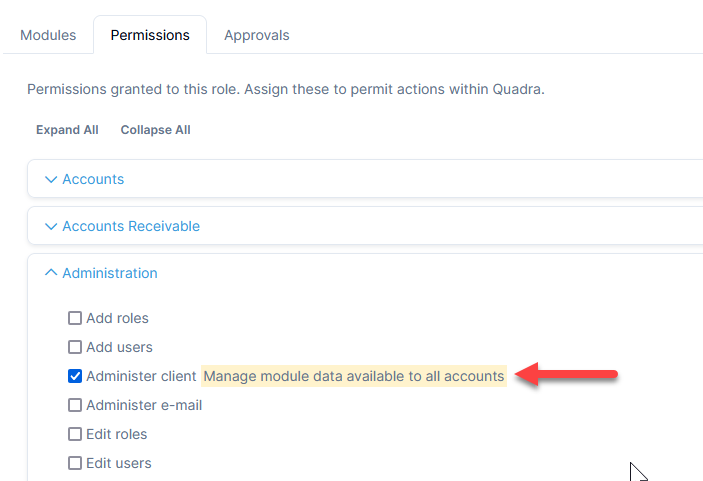The height and width of the screenshot is (481, 703).
Task: Click the chevron icon beside Accounts Receivable
Action: tap(51, 227)
